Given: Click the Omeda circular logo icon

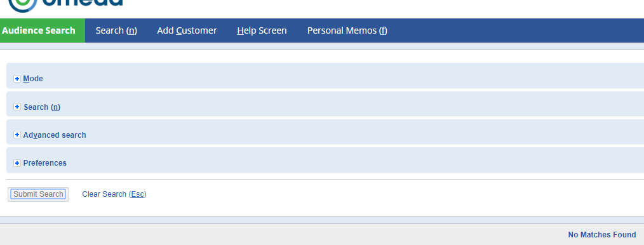Looking at the screenshot, I should [x=22, y=5].
